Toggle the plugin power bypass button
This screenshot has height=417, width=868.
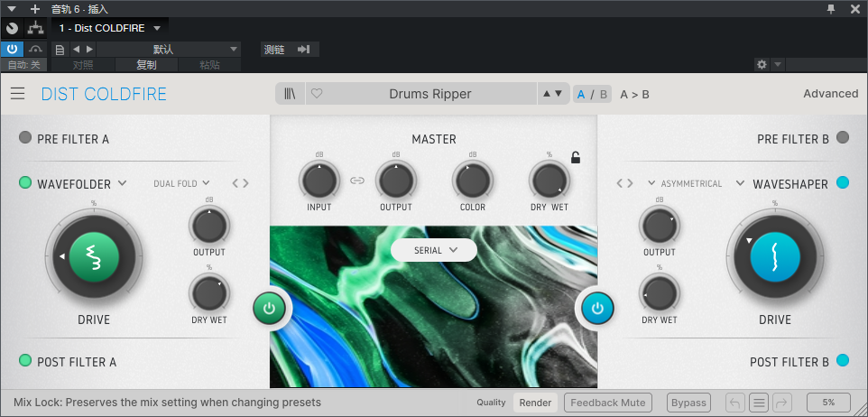[12, 50]
